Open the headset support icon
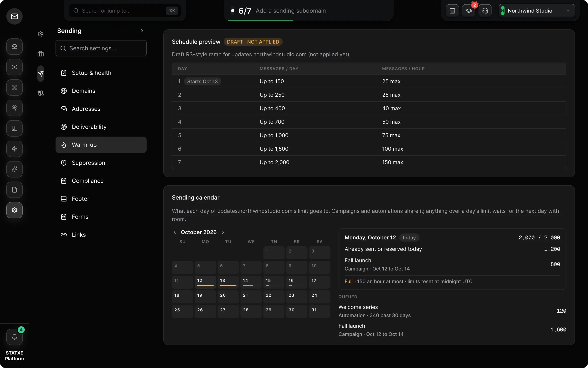 point(485,11)
